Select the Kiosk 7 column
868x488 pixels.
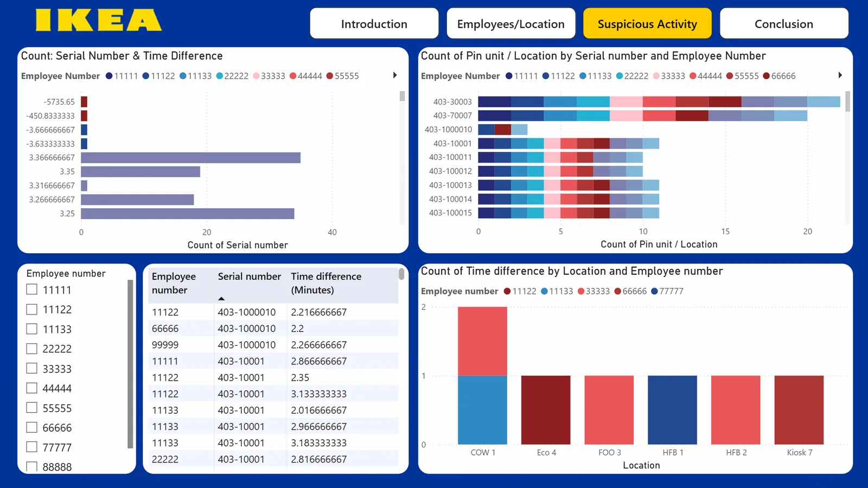[x=799, y=410]
